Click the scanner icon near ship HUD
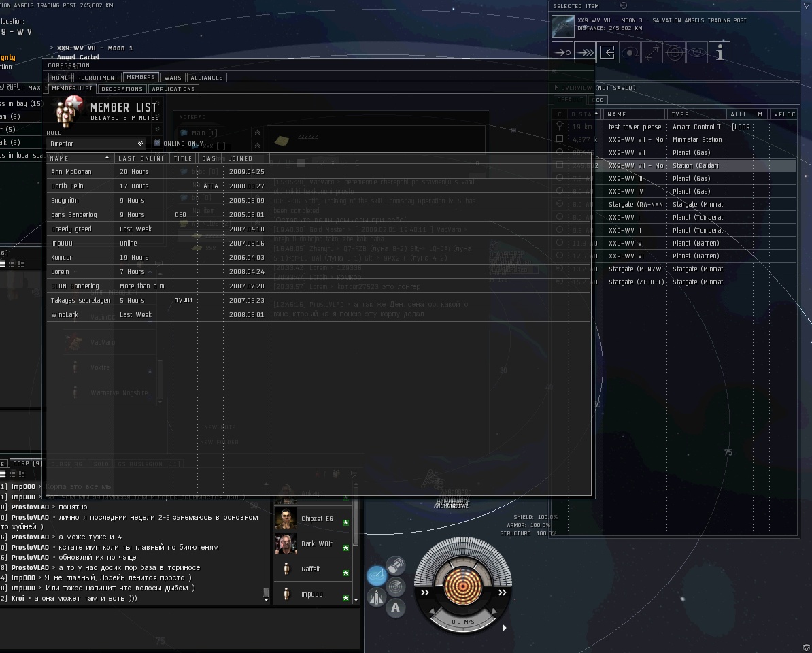Image resolution: width=812 pixels, height=653 pixels. [396, 587]
